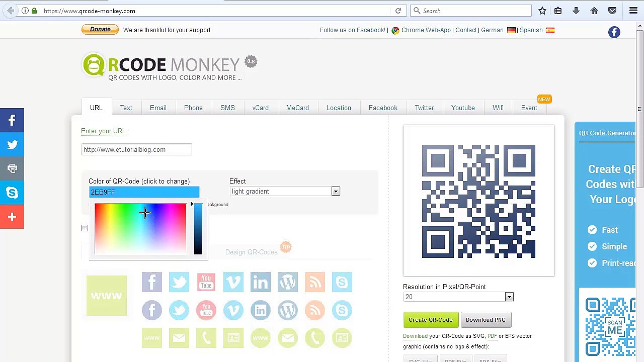
Task: Select the square Facebook logo icon
Action: click(x=151, y=282)
